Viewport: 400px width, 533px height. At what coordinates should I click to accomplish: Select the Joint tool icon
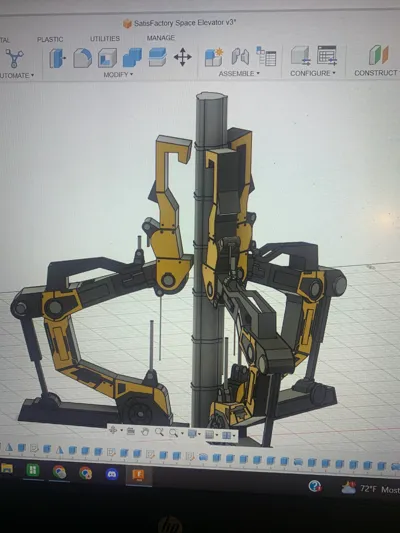pos(240,56)
